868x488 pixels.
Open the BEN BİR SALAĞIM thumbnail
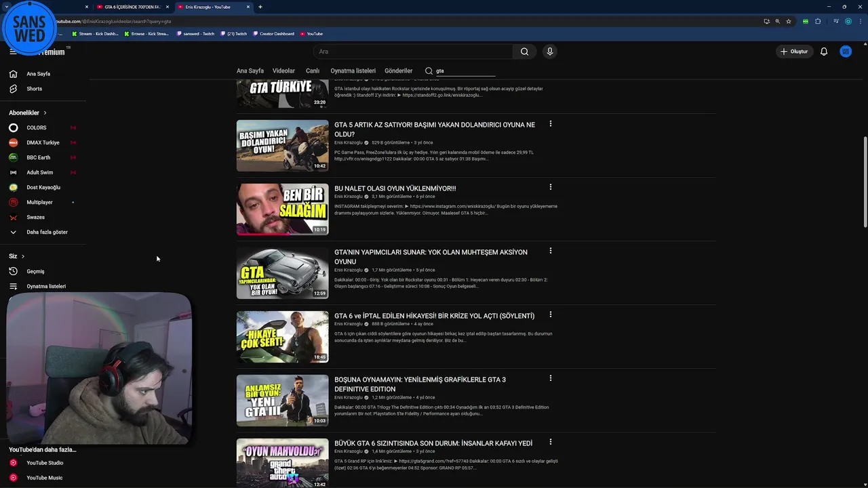282,209
